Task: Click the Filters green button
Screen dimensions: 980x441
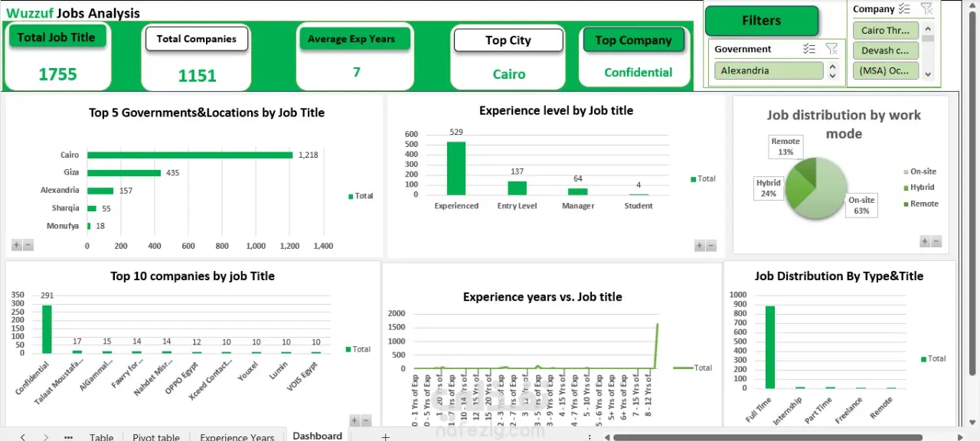Action: (761, 21)
